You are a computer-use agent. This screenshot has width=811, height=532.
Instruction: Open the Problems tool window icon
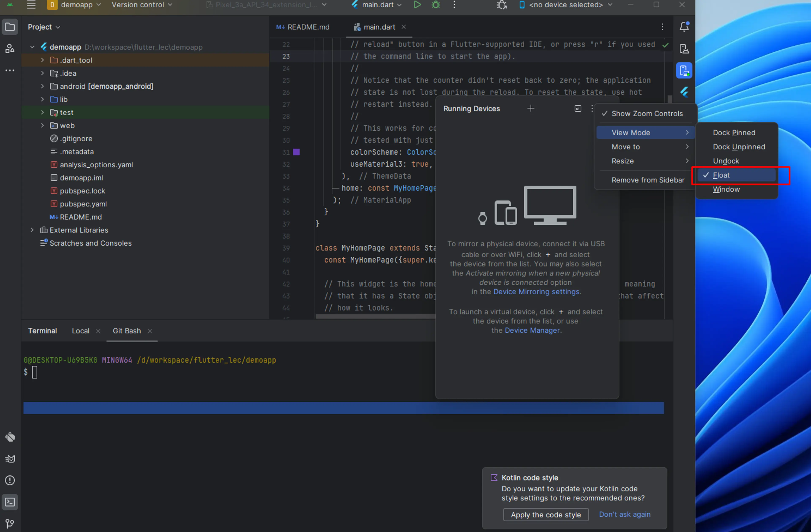click(10, 480)
